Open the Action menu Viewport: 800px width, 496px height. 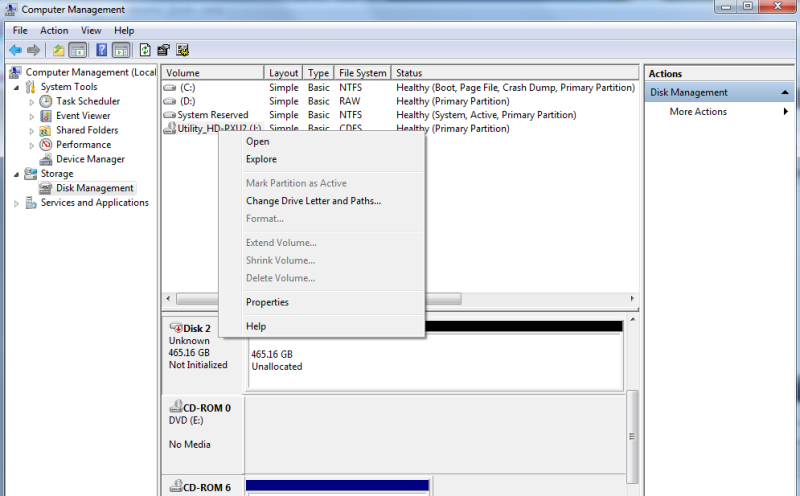point(54,31)
